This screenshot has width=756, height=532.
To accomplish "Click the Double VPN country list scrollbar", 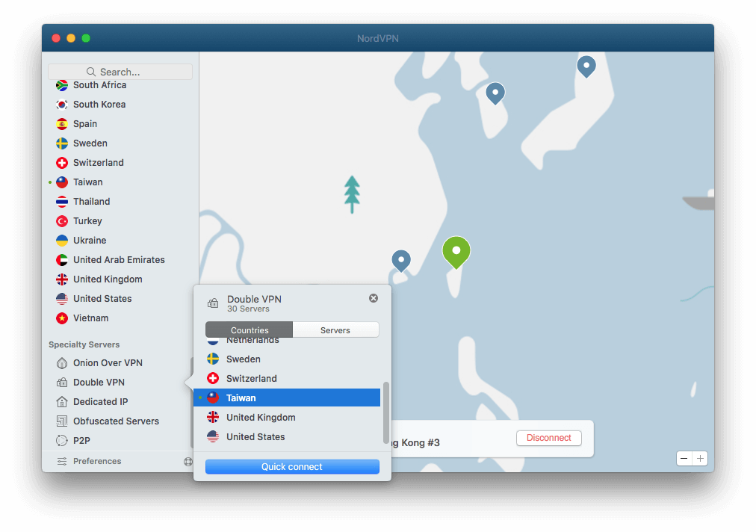I will click(385, 412).
